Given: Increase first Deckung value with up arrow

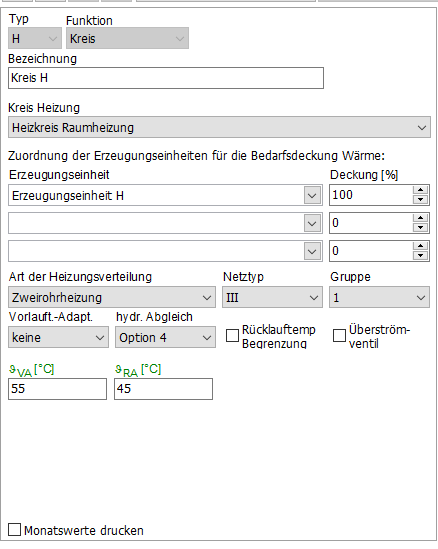Looking at the screenshot, I should point(420,190).
